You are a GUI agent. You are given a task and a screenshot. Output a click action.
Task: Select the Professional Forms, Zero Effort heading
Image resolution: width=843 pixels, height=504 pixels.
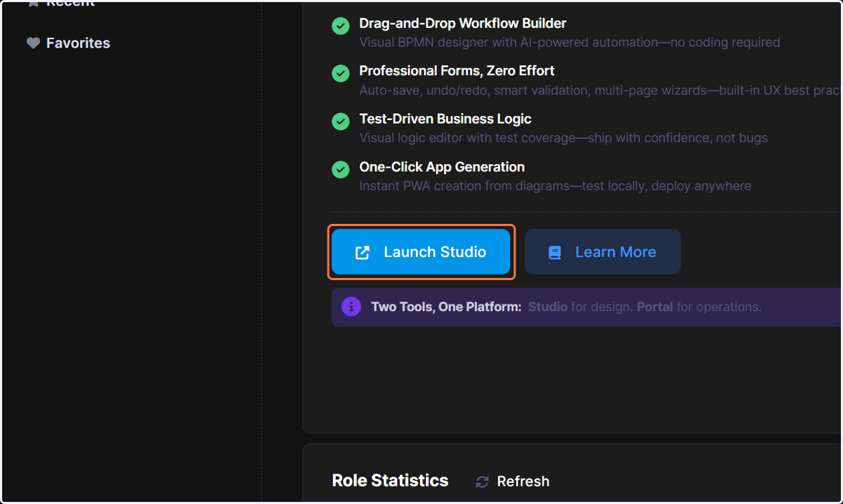click(457, 71)
